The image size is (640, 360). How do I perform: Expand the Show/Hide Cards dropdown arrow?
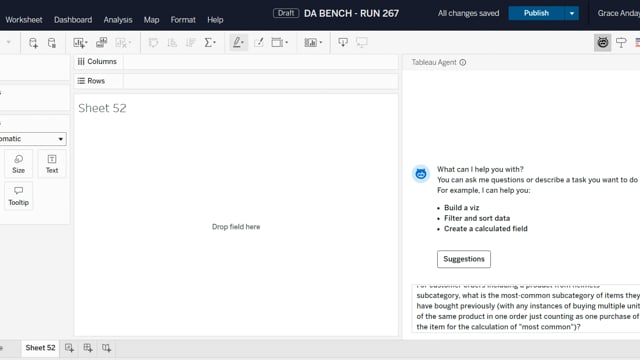[x=321, y=42]
